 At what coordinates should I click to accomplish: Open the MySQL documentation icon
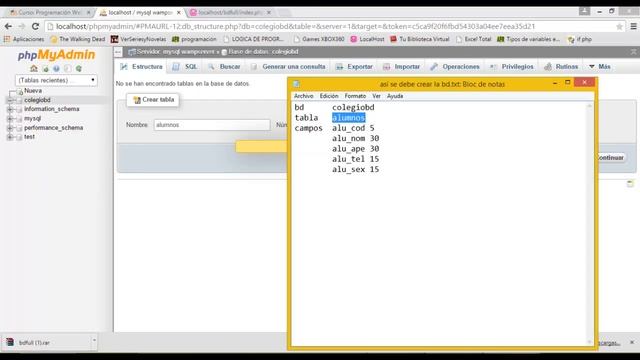pos(67,69)
